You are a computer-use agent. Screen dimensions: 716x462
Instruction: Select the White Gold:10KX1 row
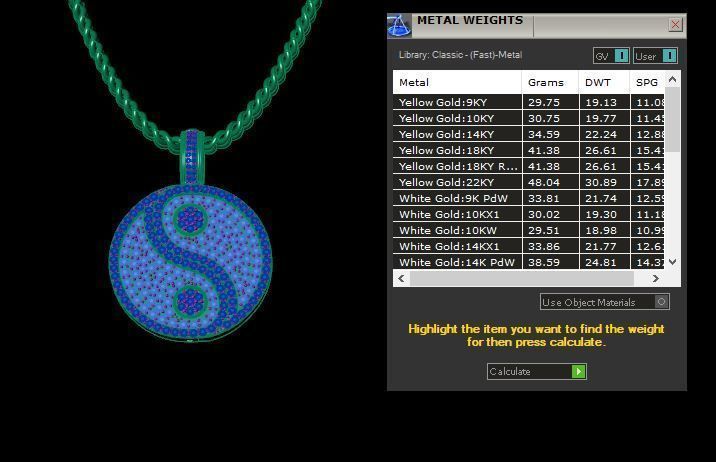(x=529, y=214)
